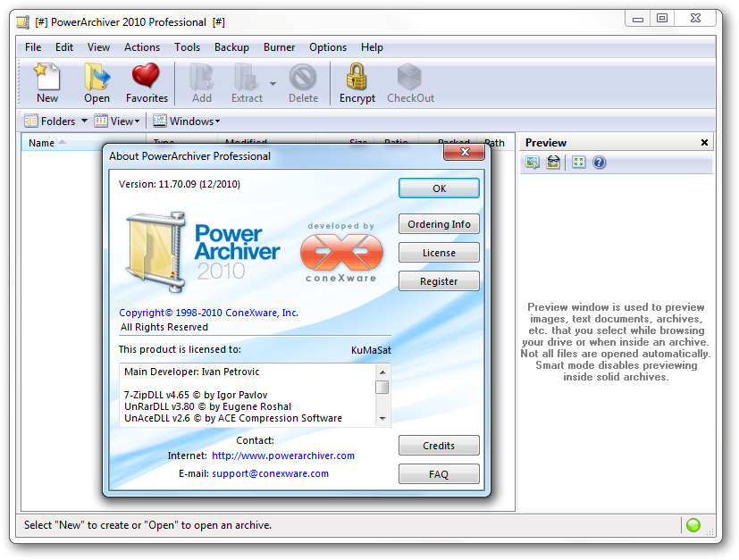Click the License button
The width and height of the screenshot is (739, 560).
pos(439,253)
